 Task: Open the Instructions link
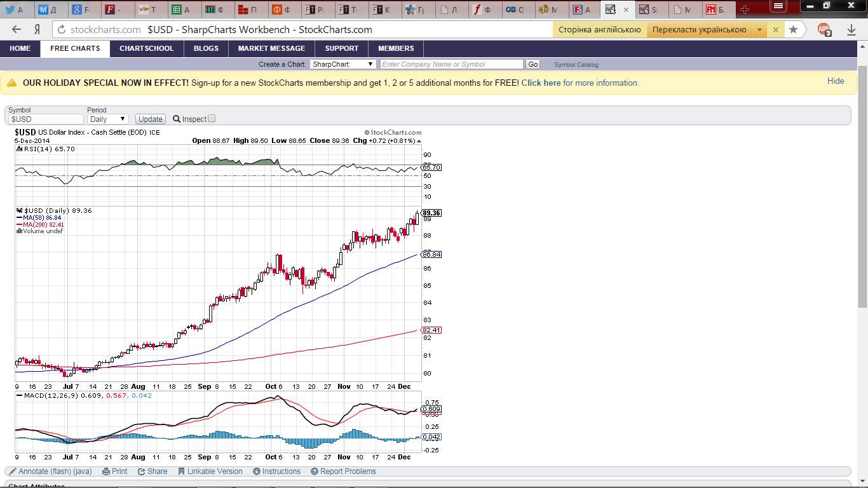tap(281, 471)
